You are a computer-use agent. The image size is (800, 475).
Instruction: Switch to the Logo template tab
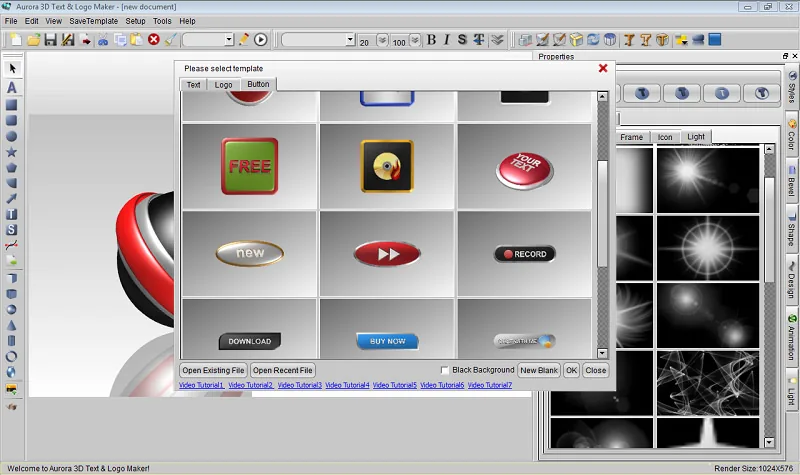(223, 85)
